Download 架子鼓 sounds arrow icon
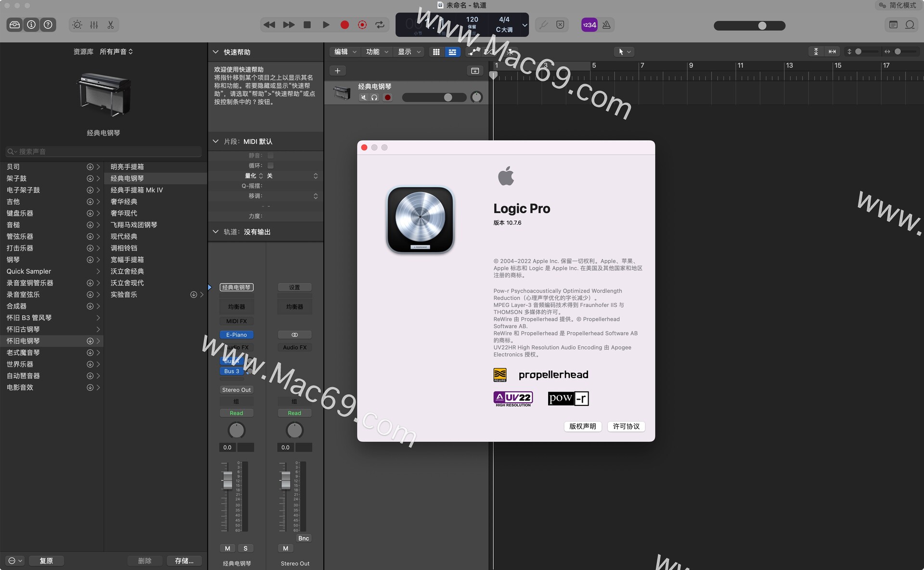Image resolution: width=924 pixels, height=570 pixels. (x=90, y=178)
